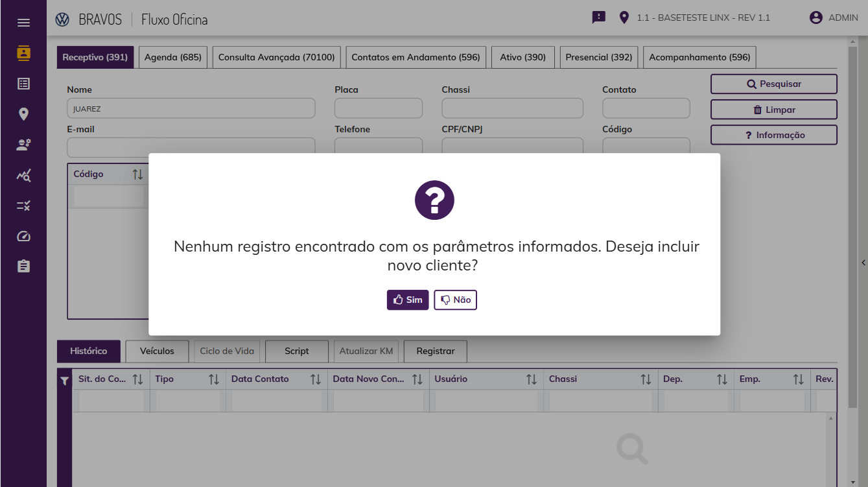Decline with the Não button
This screenshot has height=487, width=868.
(x=456, y=300)
